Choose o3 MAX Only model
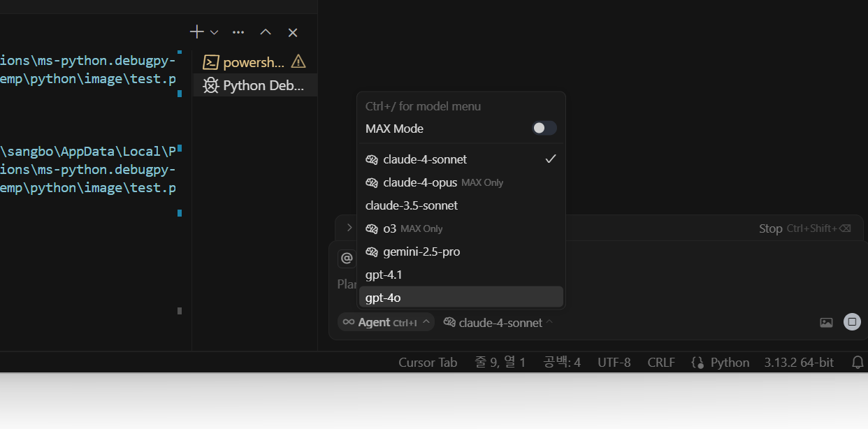Viewport: 868px width, 429px height. click(461, 228)
